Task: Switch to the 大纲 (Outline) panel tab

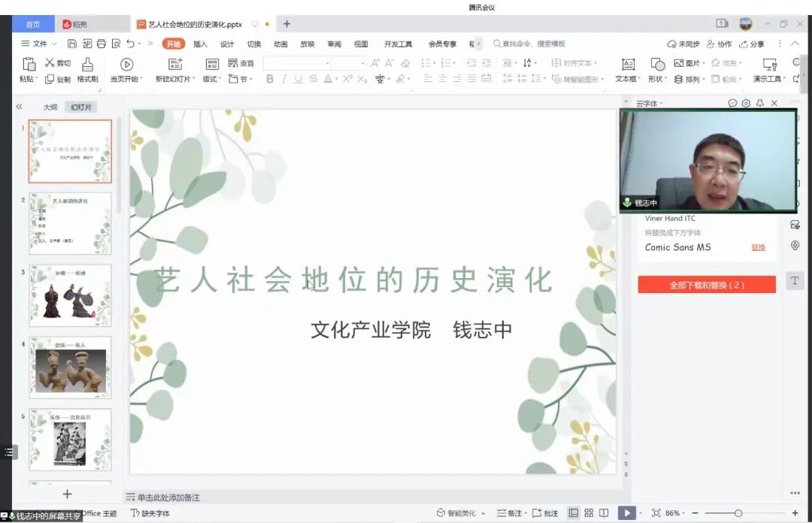Action: coord(50,107)
